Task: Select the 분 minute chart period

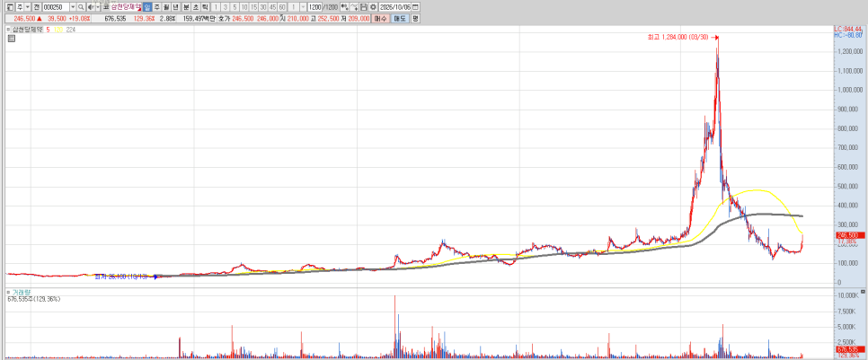Action: [186, 7]
